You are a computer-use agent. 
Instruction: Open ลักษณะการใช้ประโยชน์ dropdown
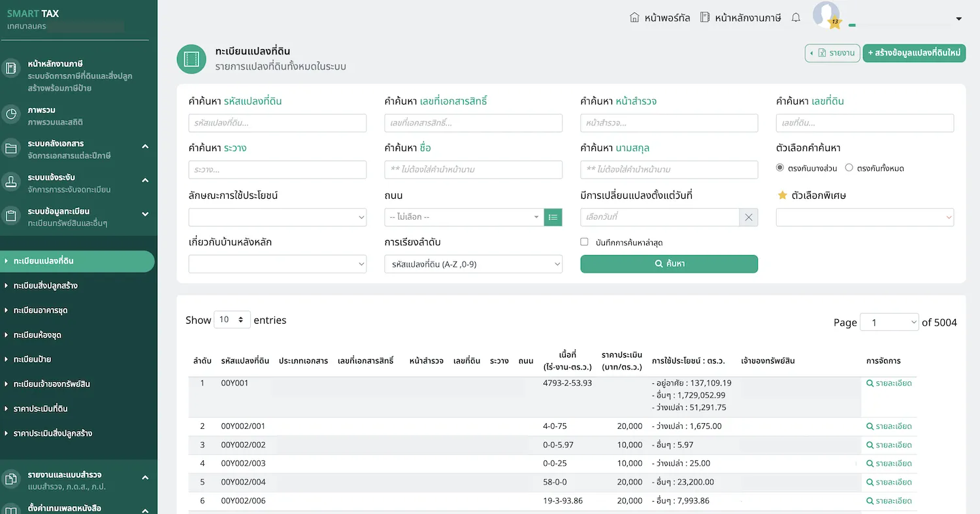277,217
